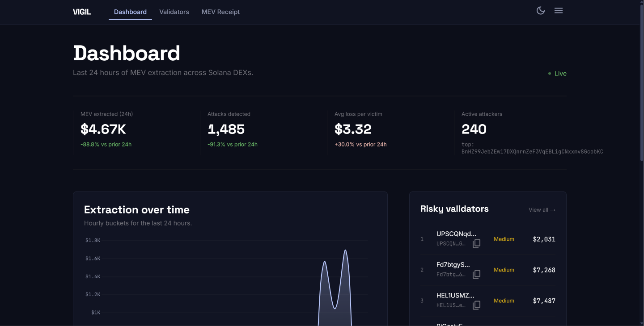Click the top attacker address text
The width and height of the screenshot is (644, 326).
(532, 151)
